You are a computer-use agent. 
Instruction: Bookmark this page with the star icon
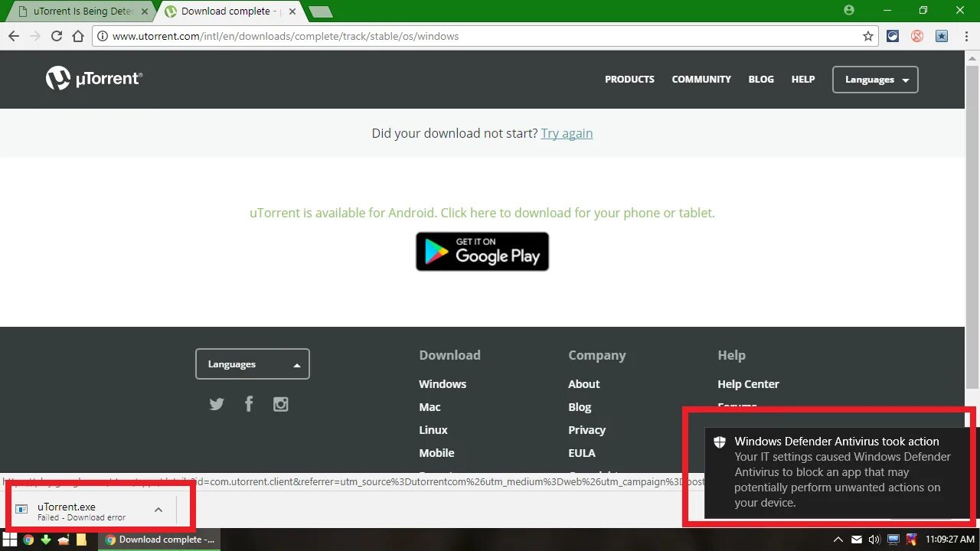868,36
